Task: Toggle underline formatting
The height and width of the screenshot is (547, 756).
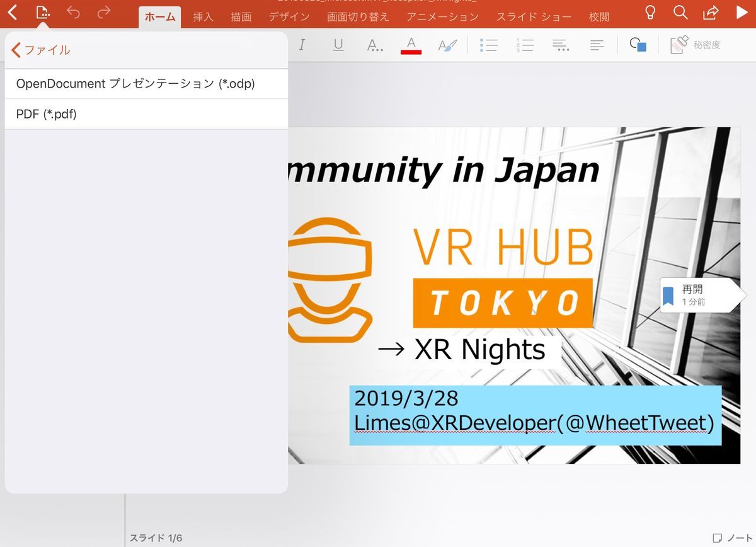Action: [x=338, y=45]
